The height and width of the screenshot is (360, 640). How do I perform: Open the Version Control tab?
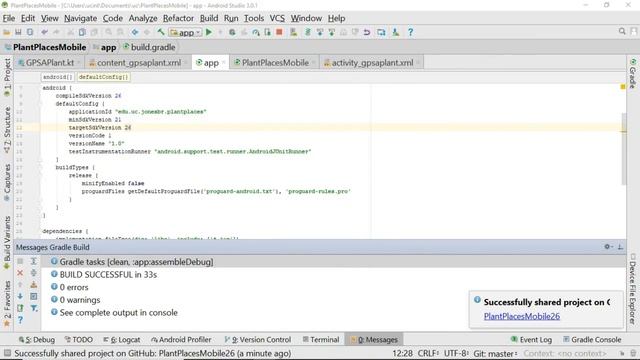click(x=258, y=340)
